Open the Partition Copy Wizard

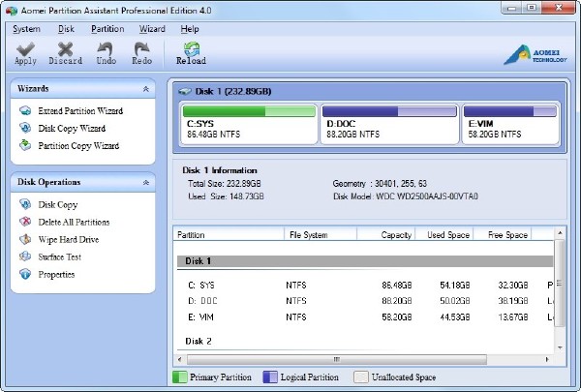pos(77,146)
